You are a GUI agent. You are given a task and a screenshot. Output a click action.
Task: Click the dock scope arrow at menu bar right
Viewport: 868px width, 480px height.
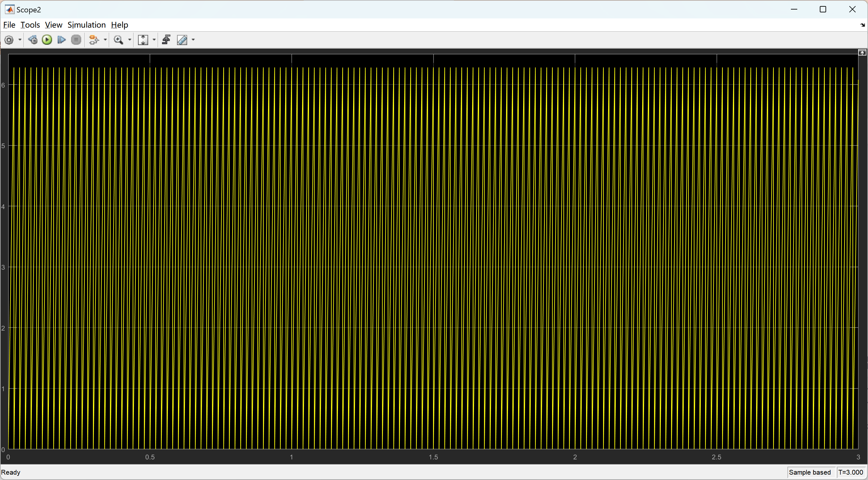point(863,25)
